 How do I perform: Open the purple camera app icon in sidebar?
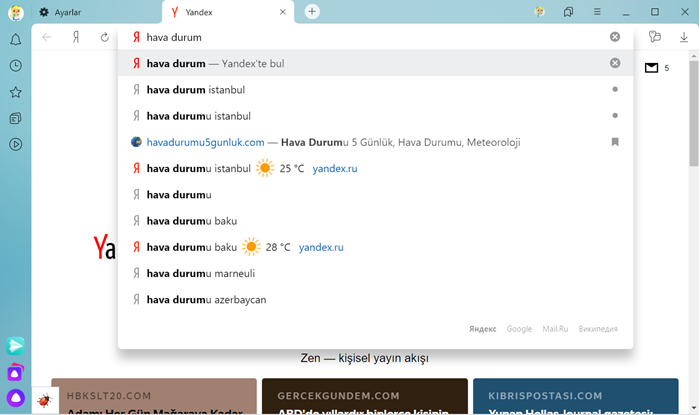click(x=16, y=372)
